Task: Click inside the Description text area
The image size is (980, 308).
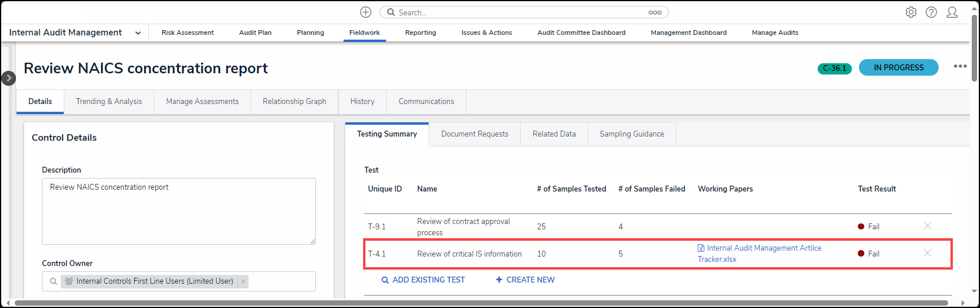Action: [178, 212]
